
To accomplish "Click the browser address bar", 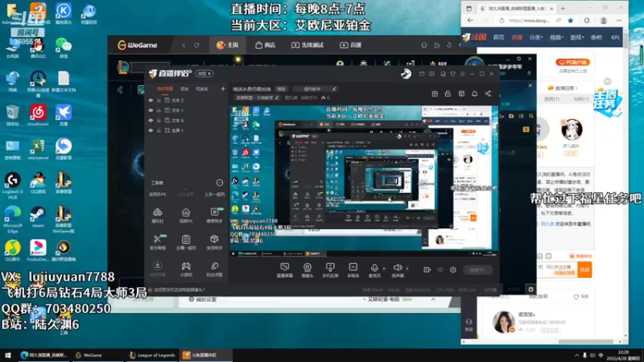I will (530, 21).
